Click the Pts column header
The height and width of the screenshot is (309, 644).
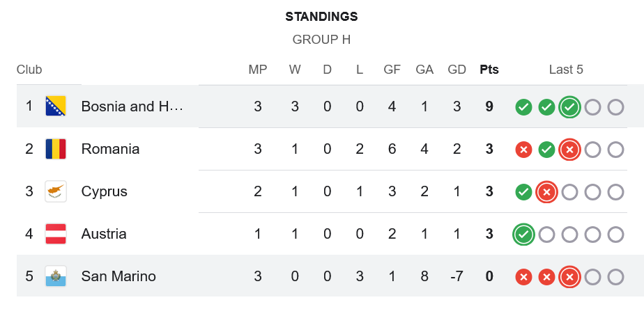pos(489,70)
